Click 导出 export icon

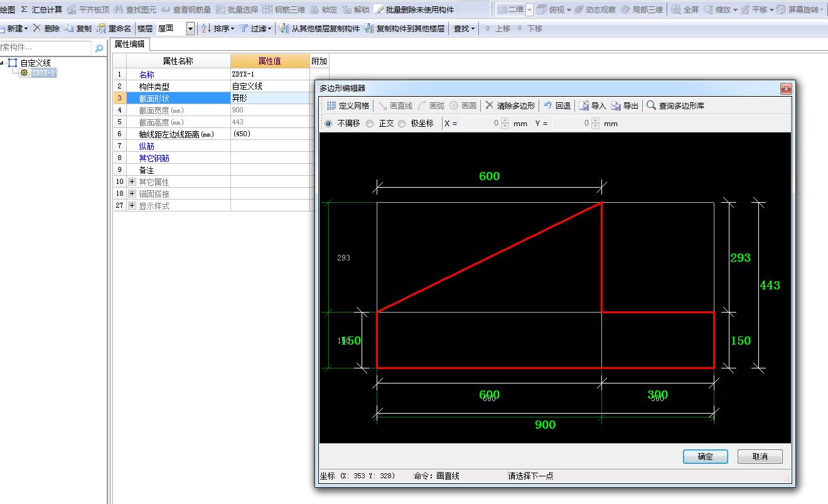click(x=616, y=105)
